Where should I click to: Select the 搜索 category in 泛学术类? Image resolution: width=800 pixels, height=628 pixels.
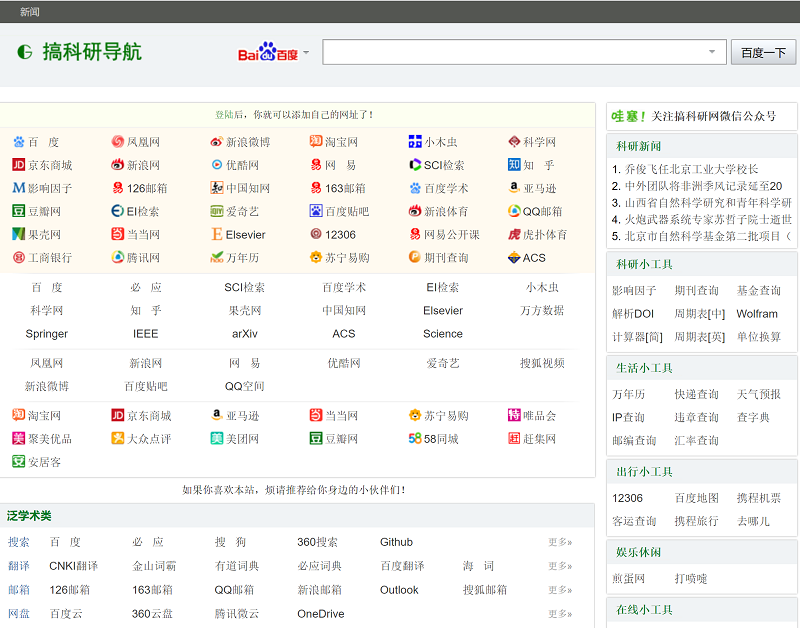[18, 542]
